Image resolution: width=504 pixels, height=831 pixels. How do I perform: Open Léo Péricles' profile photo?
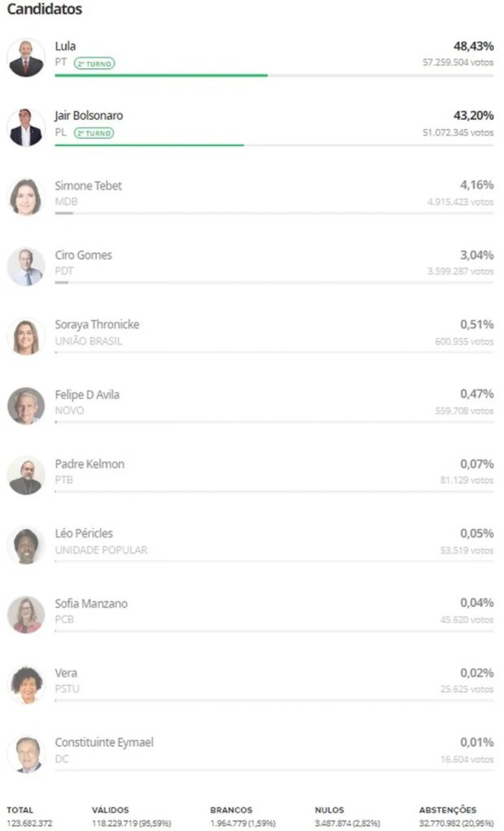click(x=26, y=545)
